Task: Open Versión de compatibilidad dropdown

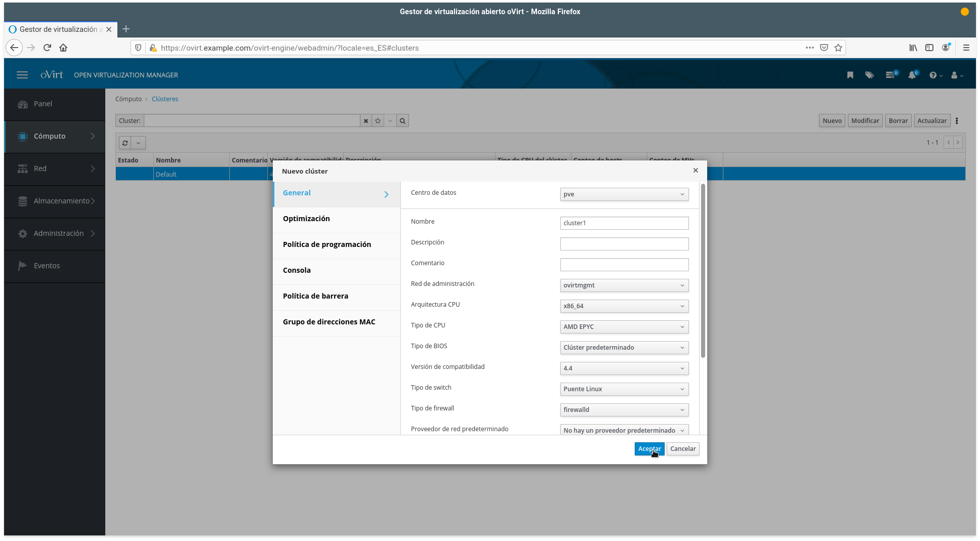Action: coord(624,368)
